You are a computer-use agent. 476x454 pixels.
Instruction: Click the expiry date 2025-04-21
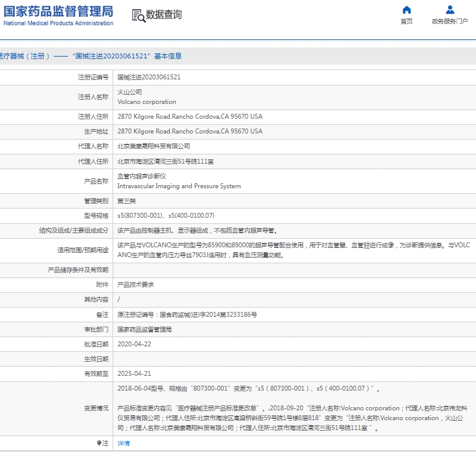pyautogui.click(x=134, y=373)
